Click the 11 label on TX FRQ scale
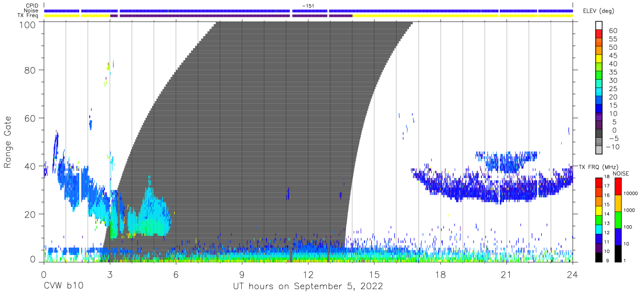The width and height of the screenshot is (644, 297). tap(606, 242)
